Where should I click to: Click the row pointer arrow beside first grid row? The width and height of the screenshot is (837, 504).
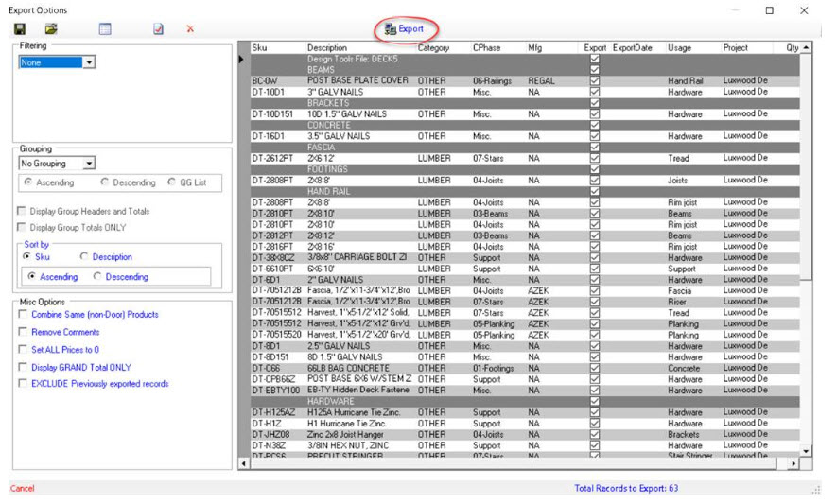pos(242,60)
